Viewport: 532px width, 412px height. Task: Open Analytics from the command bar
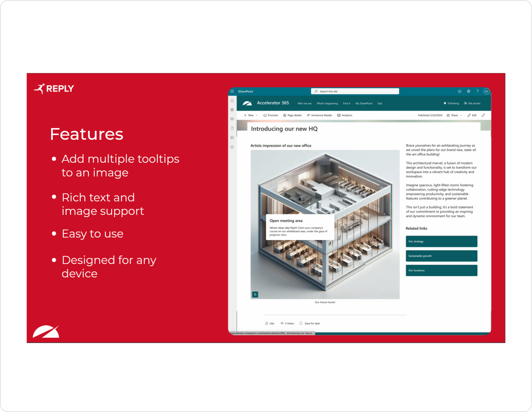click(x=345, y=115)
